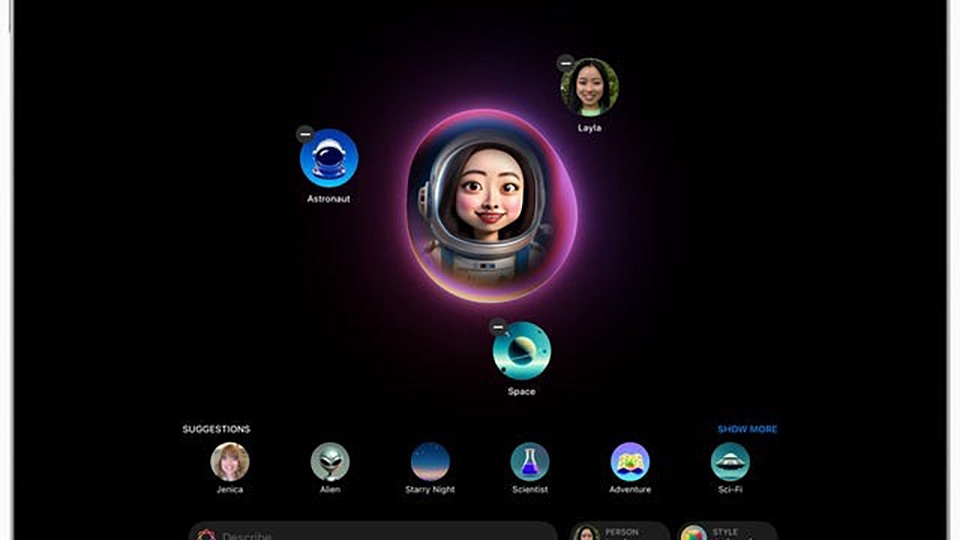Viewport: 960px width, 540px height.
Task: Click the Adventure label text
Action: (x=630, y=489)
